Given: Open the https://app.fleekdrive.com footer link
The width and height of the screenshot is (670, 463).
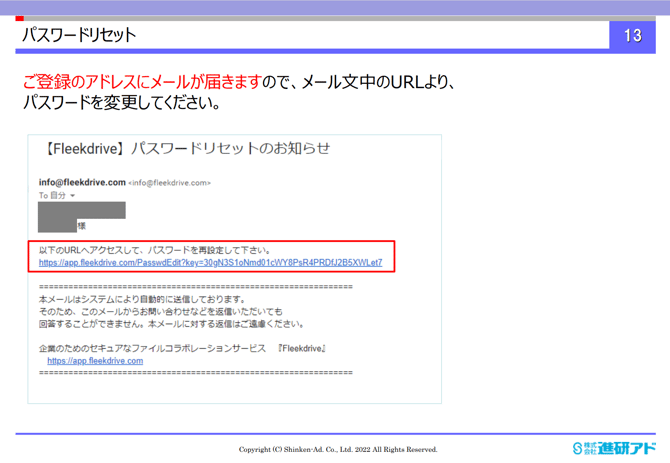Looking at the screenshot, I should tap(95, 361).
